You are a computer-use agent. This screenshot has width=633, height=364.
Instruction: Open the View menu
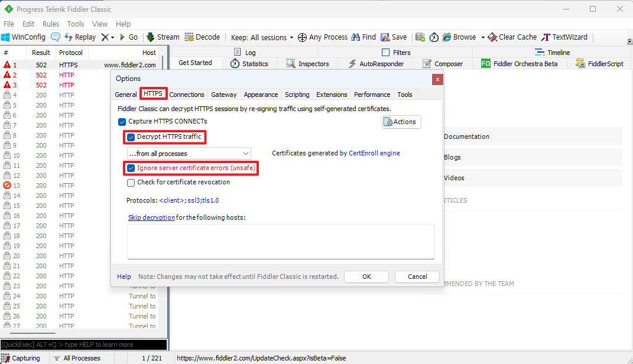click(x=100, y=24)
